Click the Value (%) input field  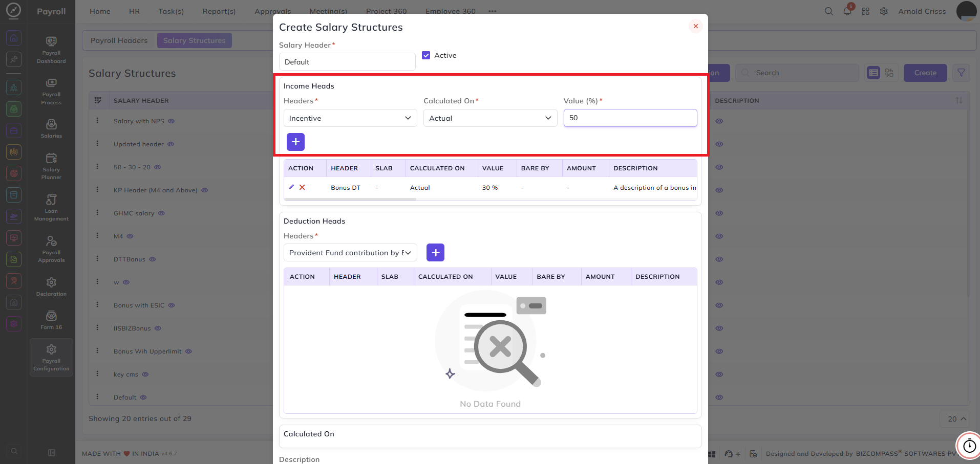[x=630, y=118]
